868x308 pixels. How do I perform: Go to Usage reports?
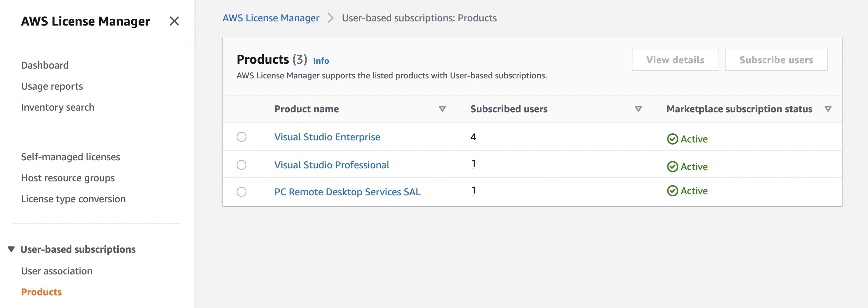52,86
